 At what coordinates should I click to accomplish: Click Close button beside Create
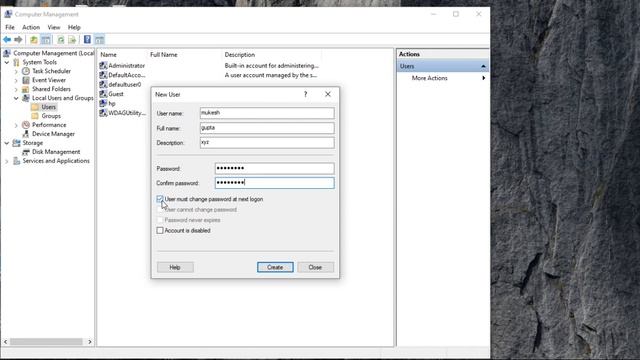(x=315, y=267)
